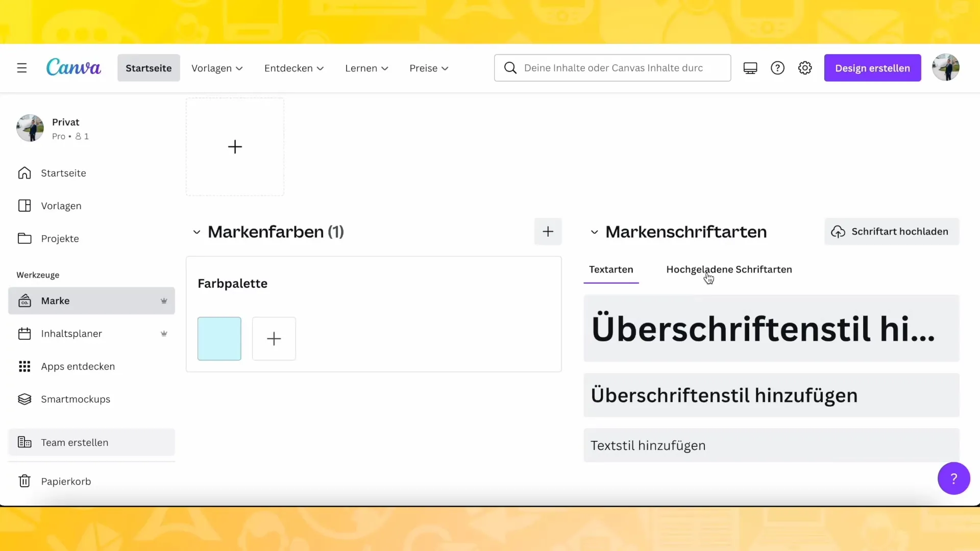980x551 pixels.
Task: Open the purple floating help button
Action: [953, 479]
